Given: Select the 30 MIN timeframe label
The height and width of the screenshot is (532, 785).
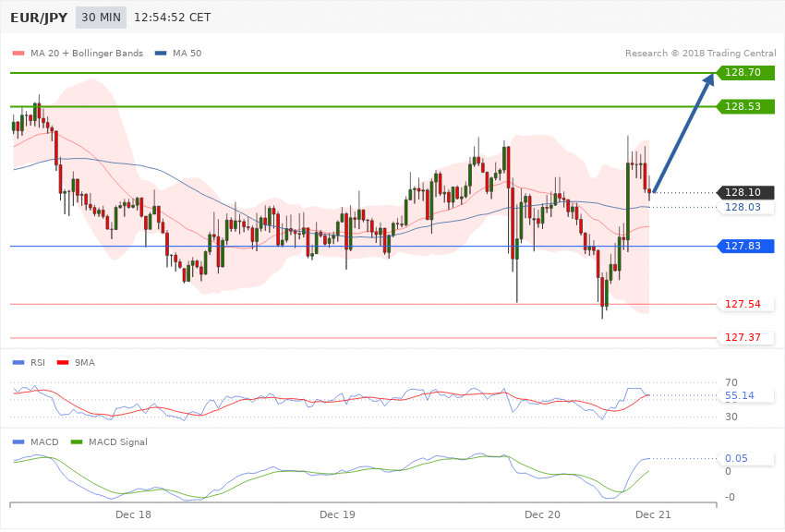Looking at the screenshot, I should click(x=102, y=18).
